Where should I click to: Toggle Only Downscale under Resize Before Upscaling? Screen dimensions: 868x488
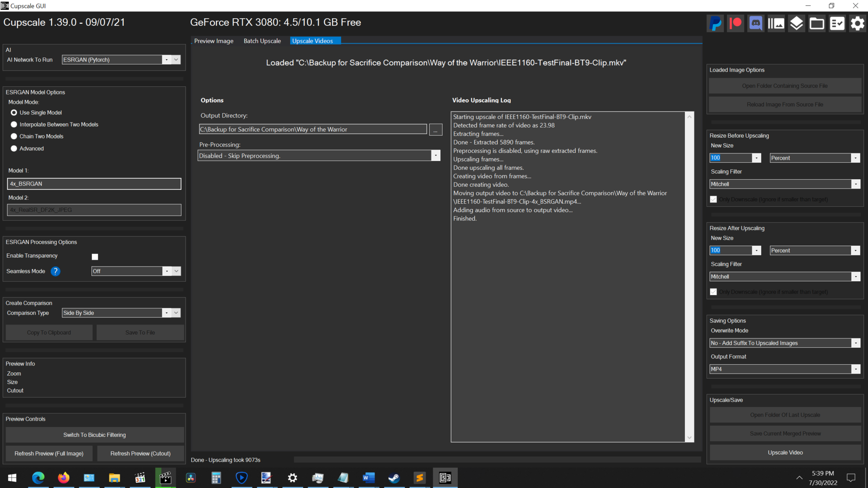tap(713, 200)
